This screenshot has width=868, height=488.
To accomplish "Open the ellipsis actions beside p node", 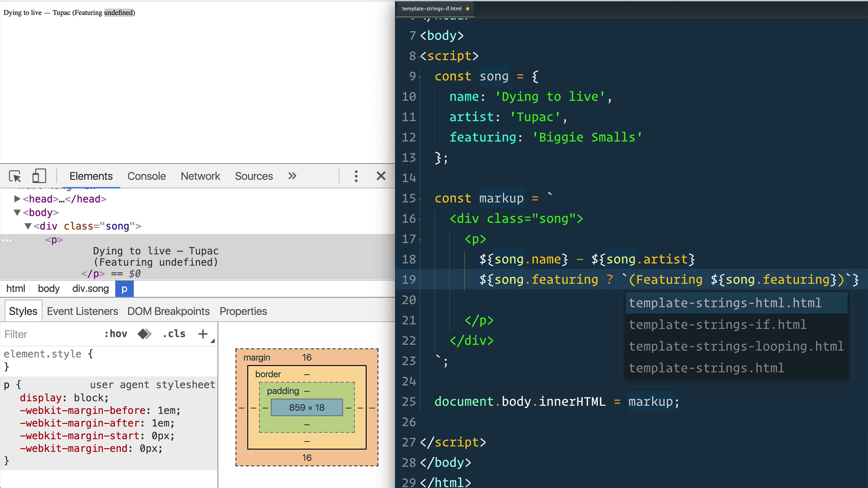I will (x=7, y=240).
